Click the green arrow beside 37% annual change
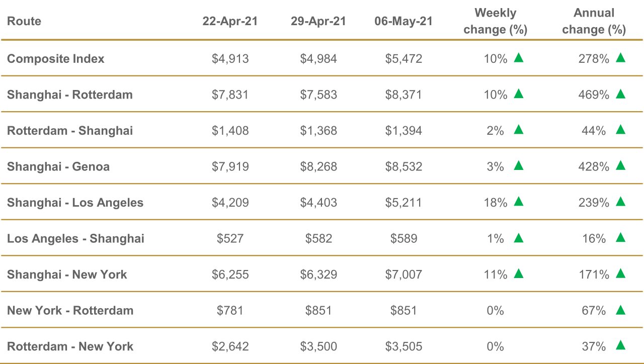644x364 pixels. click(620, 345)
